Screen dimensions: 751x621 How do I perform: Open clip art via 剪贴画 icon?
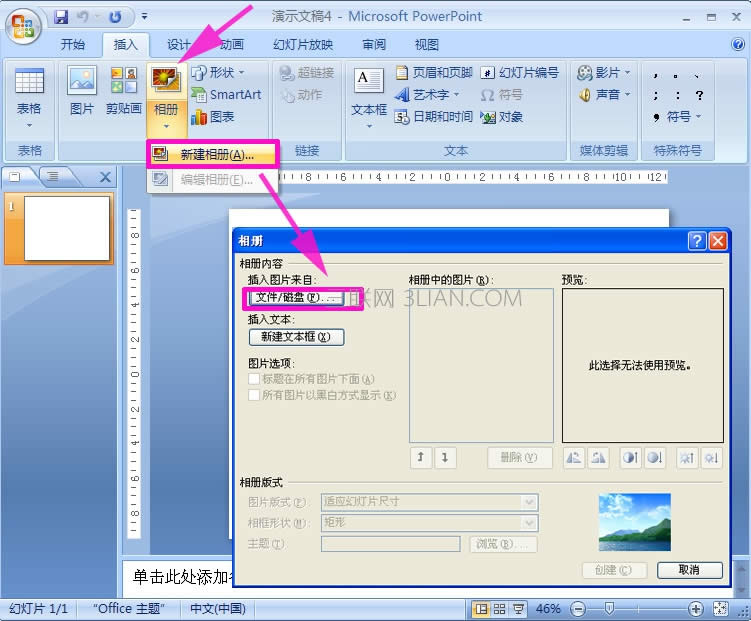point(124,80)
